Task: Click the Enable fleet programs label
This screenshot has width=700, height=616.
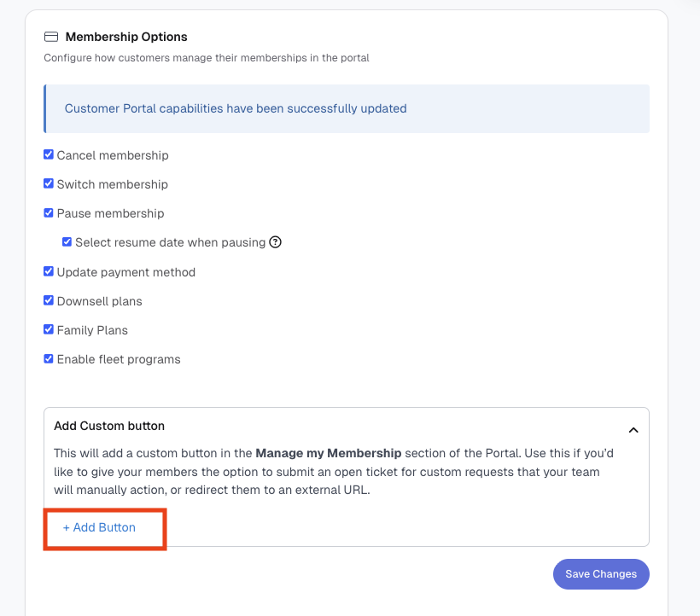Action: (x=119, y=358)
